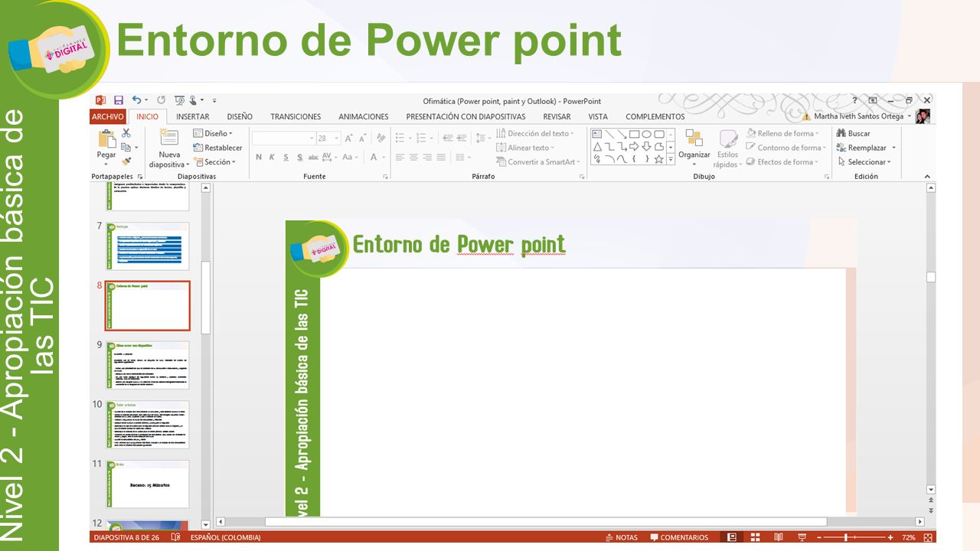Click the Redo arrow in quick access toolbar

[162, 100]
